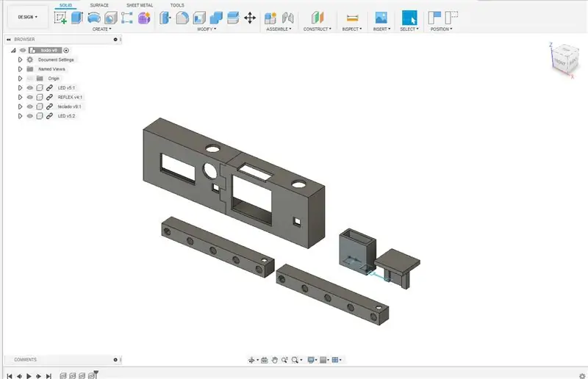Toggle visibility of LED v5:1

(30, 87)
